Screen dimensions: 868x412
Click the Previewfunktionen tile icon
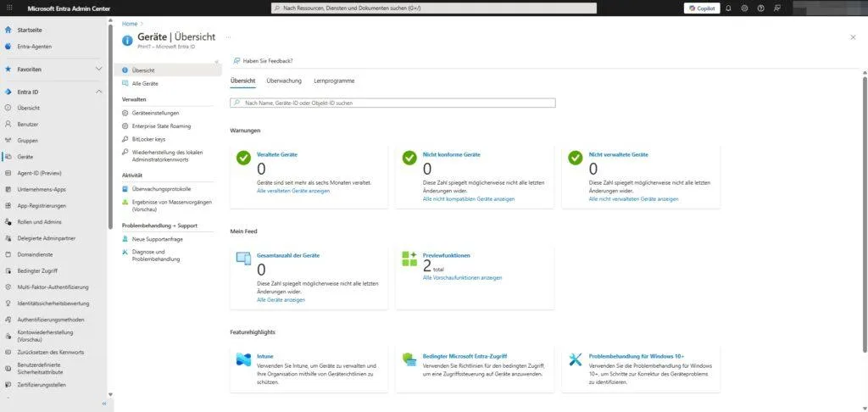(x=409, y=257)
